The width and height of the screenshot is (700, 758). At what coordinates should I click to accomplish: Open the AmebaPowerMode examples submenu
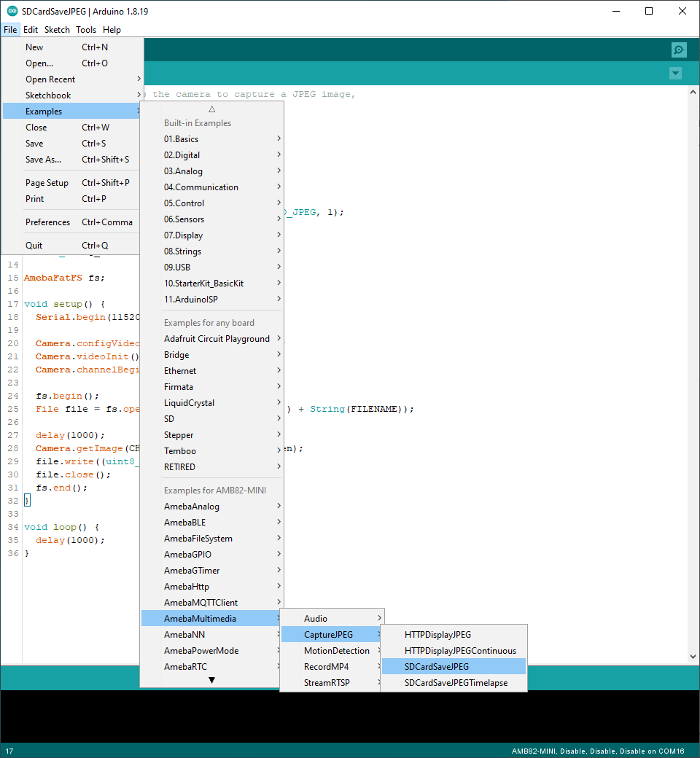coord(211,650)
